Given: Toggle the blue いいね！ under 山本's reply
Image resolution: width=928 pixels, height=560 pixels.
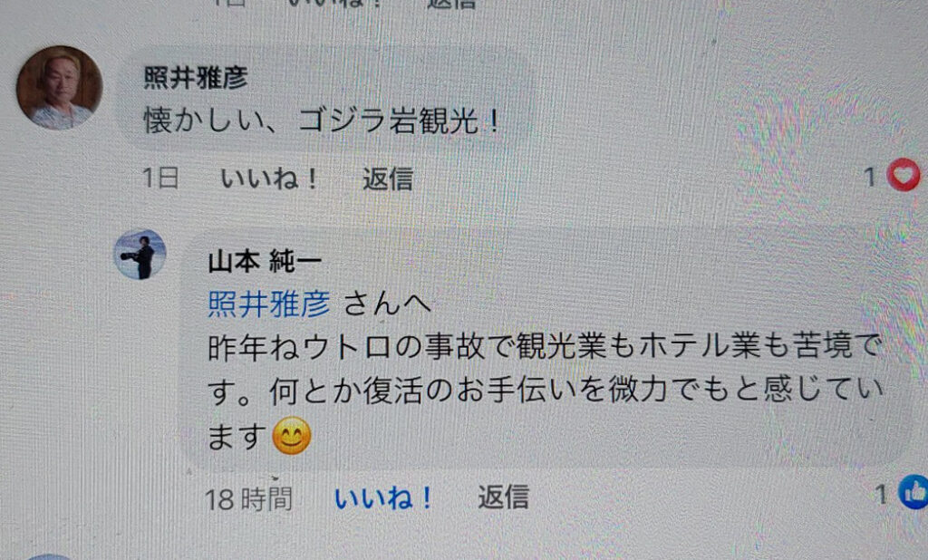Looking at the screenshot, I should point(383,497).
